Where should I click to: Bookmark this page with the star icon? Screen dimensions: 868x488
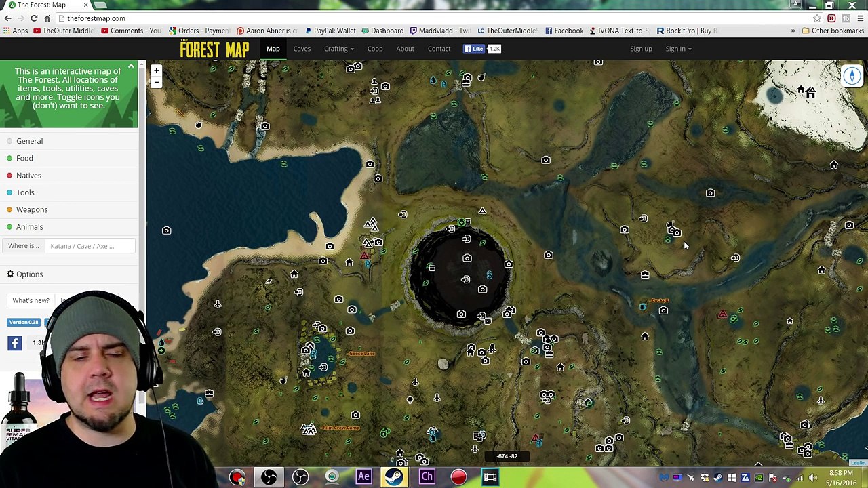(817, 18)
